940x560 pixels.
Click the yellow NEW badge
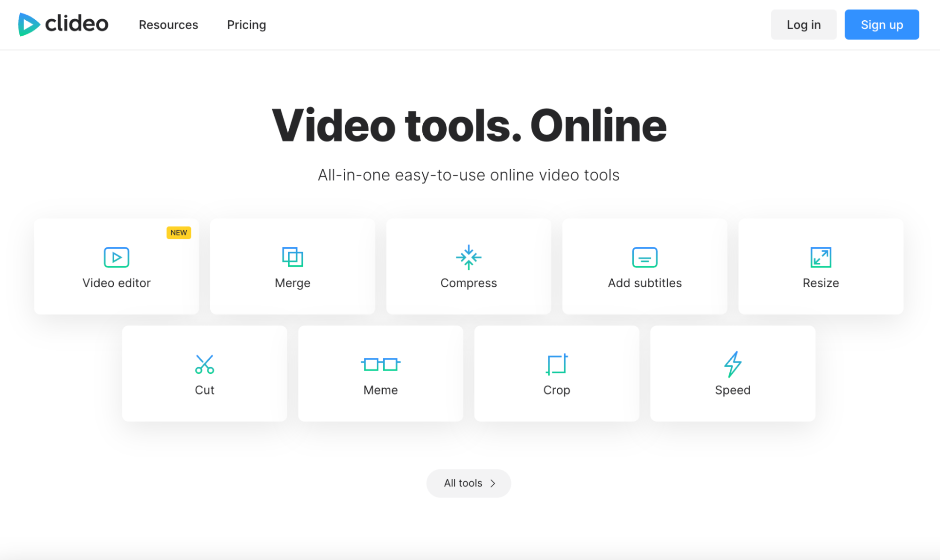coord(179,233)
